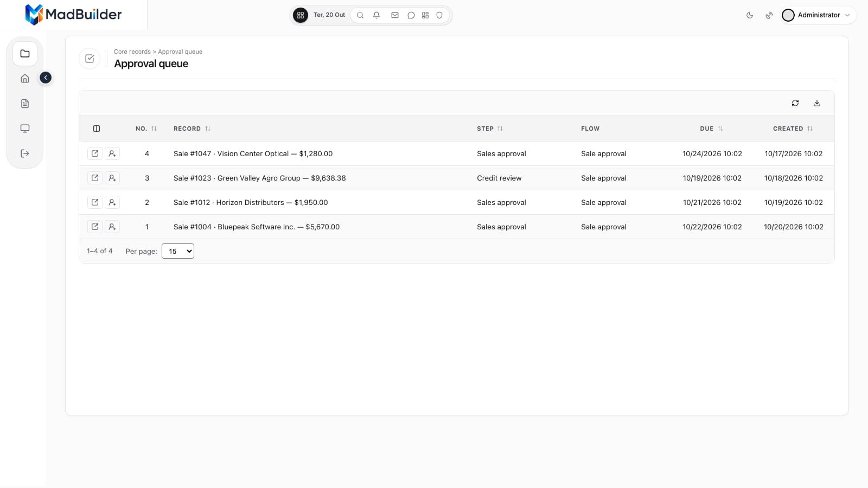Click the Core records breadcrumb
Screen dimensions: 868x488
coord(132,52)
